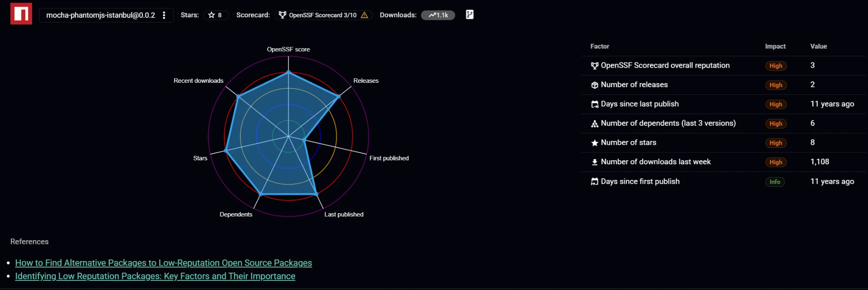Click the Downloads: label in header

(x=398, y=15)
